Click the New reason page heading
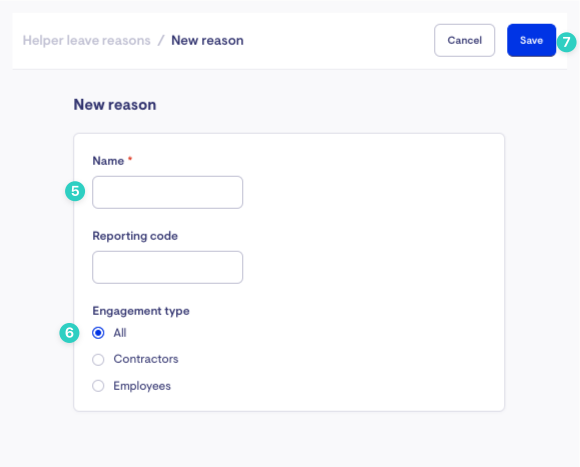The image size is (580, 467). [x=115, y=105]
